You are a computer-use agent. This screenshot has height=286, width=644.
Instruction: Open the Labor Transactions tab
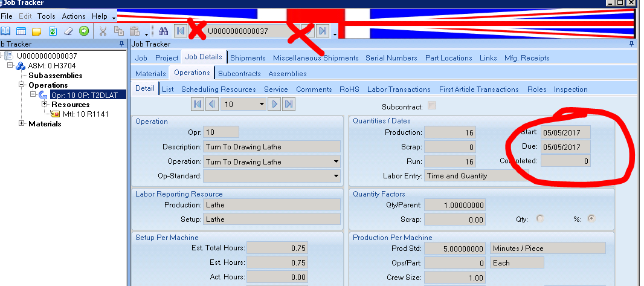399,89
